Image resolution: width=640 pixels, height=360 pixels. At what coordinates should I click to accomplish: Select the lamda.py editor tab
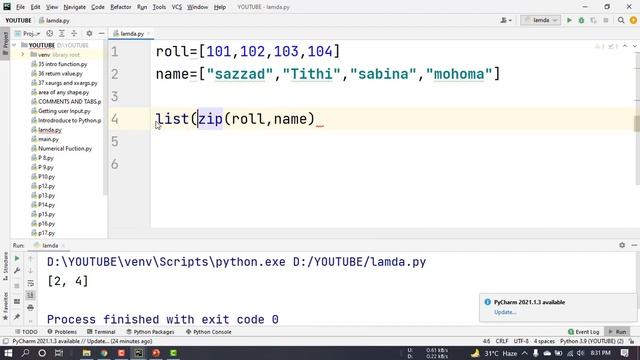(x=131, y=33)
